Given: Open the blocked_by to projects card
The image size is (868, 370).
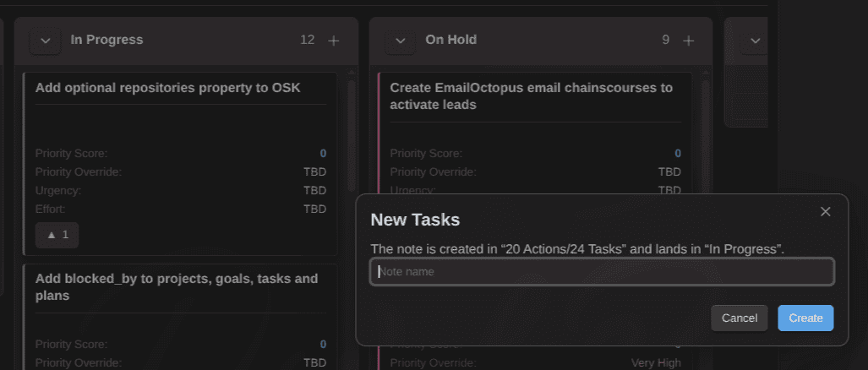Looking at the screenshot, I should click(x=177, y=286).
